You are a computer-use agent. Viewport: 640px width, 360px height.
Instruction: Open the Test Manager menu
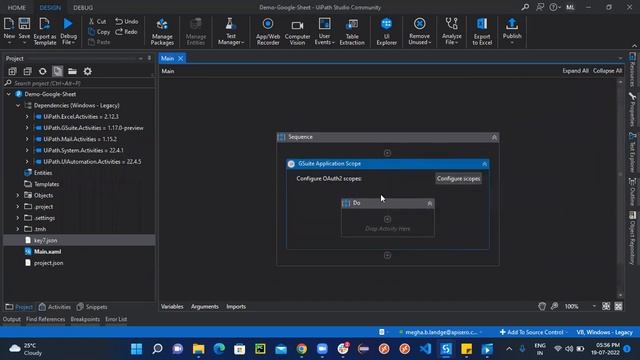(x=231, y=31)
